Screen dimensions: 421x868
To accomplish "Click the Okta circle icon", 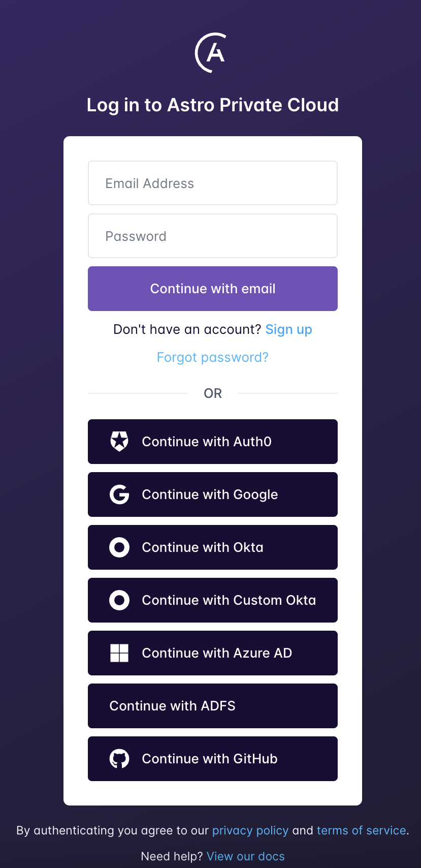I will tap(119, 547).
